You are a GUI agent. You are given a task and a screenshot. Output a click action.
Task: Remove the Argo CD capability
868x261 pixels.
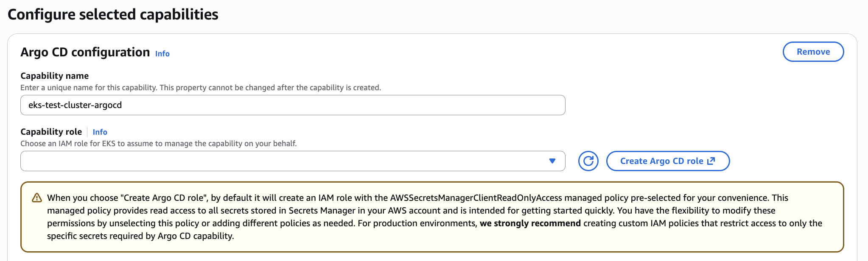tap(813, 52)
